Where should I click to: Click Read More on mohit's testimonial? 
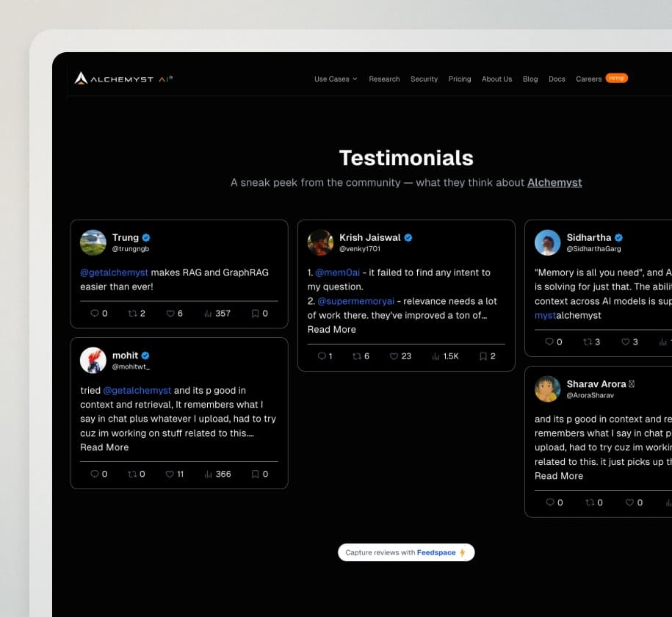point(104,447)
